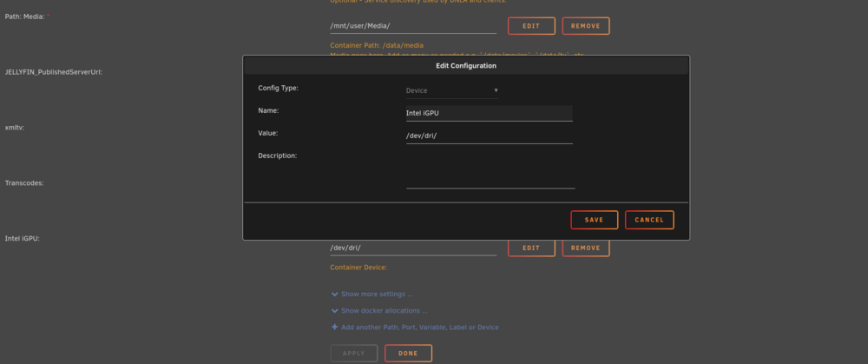Cancel the Edit Configuration dialog

649,220
